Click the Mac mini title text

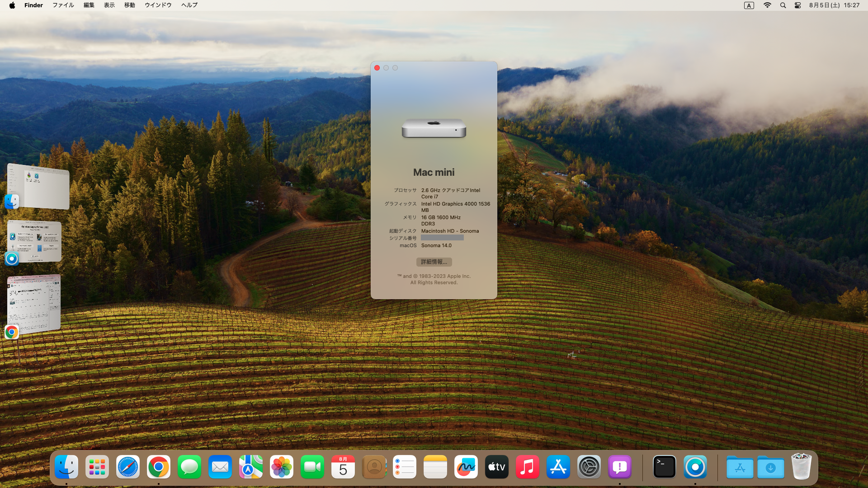pos(434,173)
